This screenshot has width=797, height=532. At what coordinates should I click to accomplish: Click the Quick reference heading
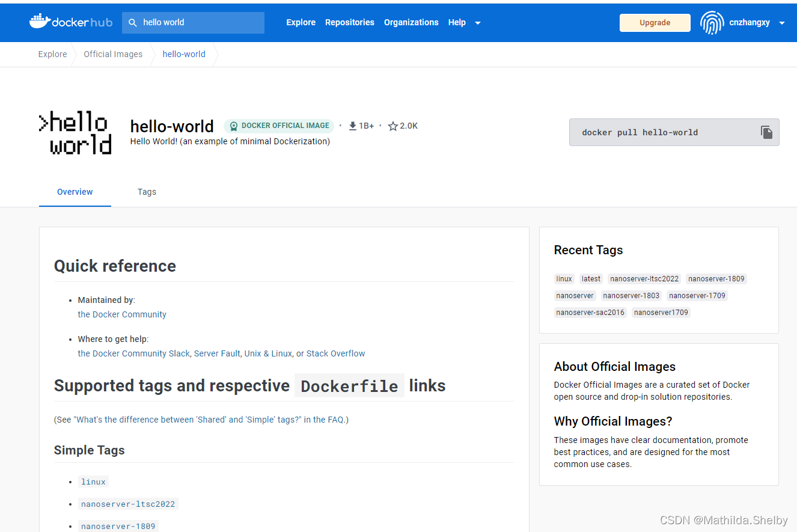[115, 266]
